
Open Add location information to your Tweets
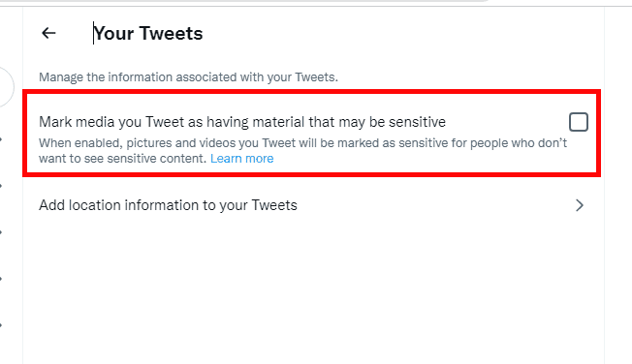pyautogui.click(x=311, y=205)
